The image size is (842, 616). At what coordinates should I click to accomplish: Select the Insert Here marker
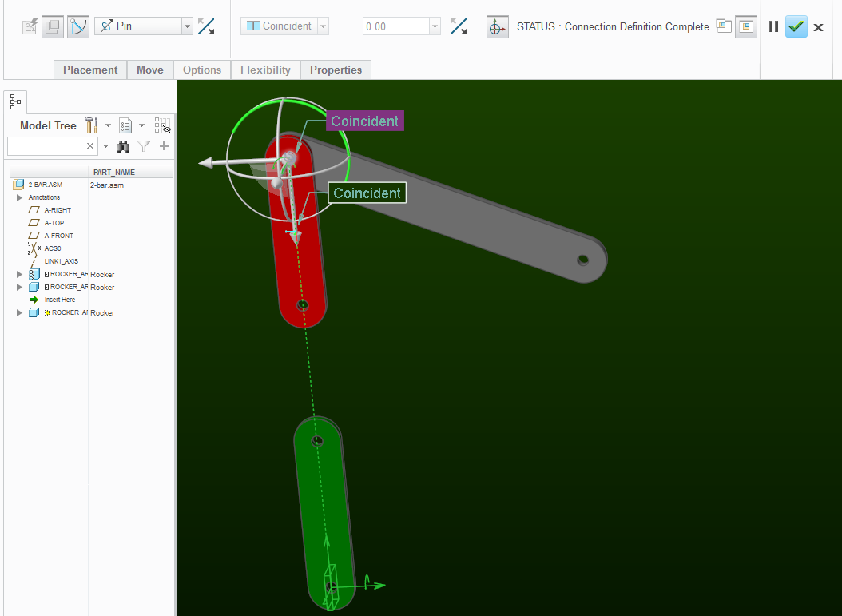tap(60, 300)
